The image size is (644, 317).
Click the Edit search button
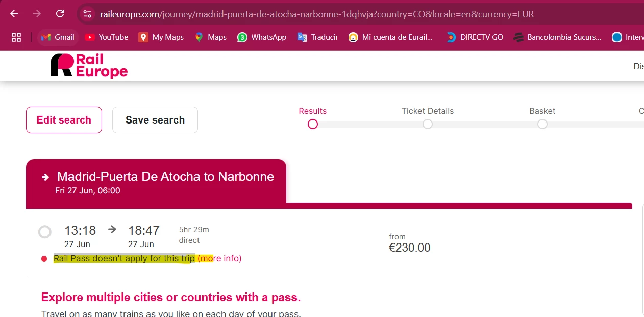coord(64,120)
